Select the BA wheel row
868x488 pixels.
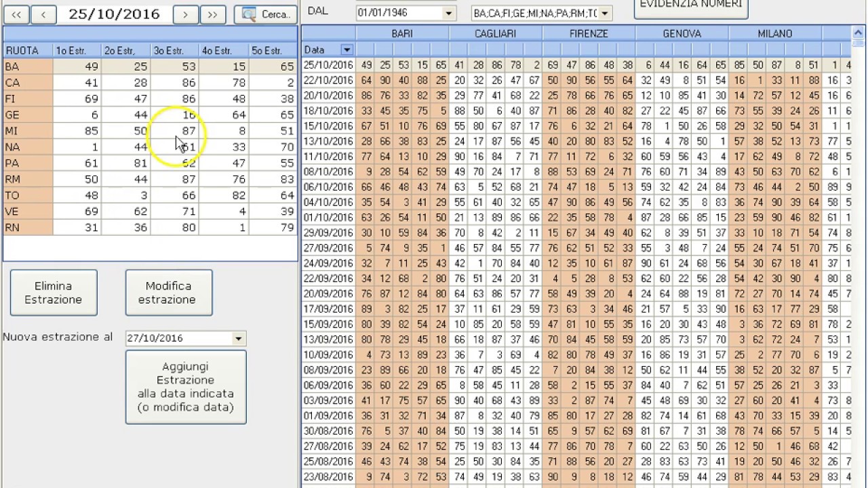pyautogui.click(x=150, y=66)
